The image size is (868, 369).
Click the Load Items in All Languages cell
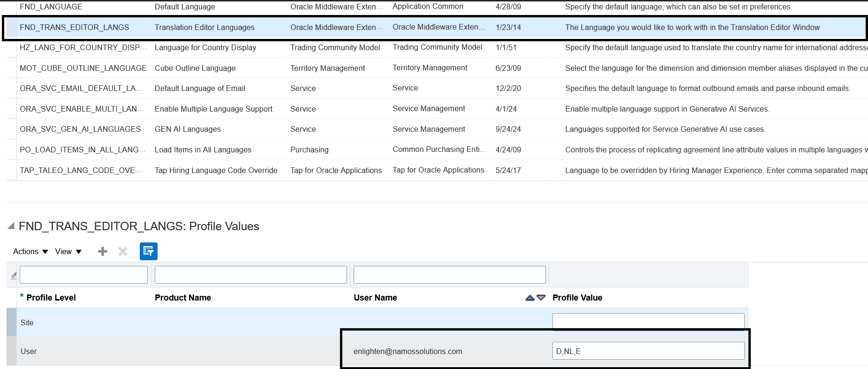[x=203, y=150]
